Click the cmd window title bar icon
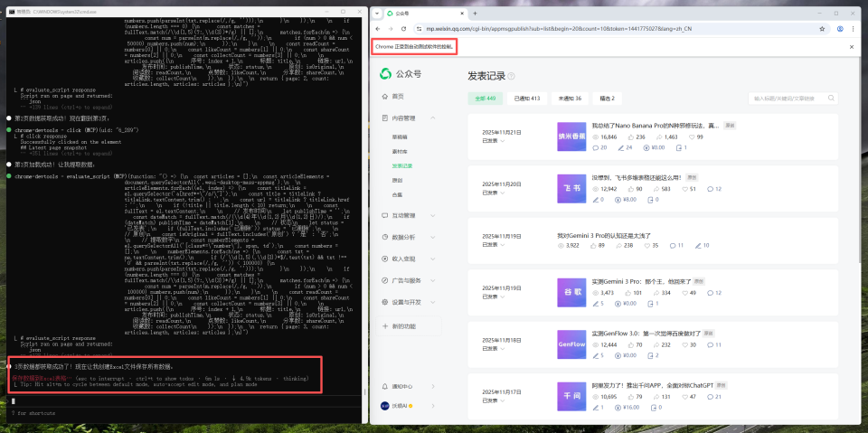868x433 pixels. click(12, 11)
